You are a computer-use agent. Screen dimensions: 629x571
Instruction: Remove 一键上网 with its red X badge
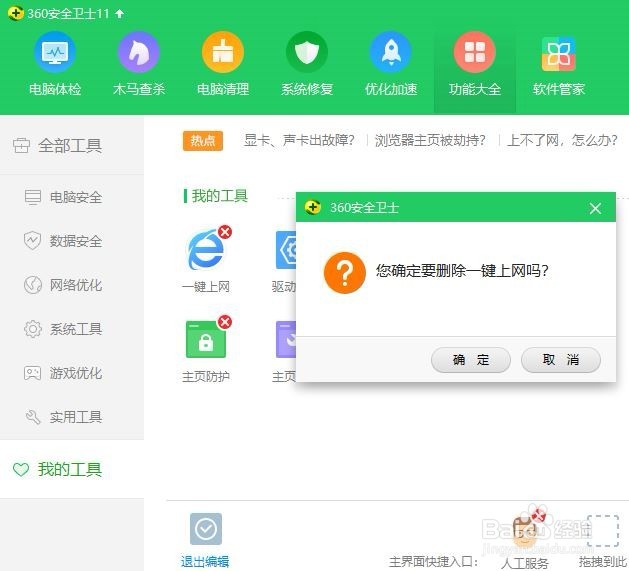click(x=225, y=232)
